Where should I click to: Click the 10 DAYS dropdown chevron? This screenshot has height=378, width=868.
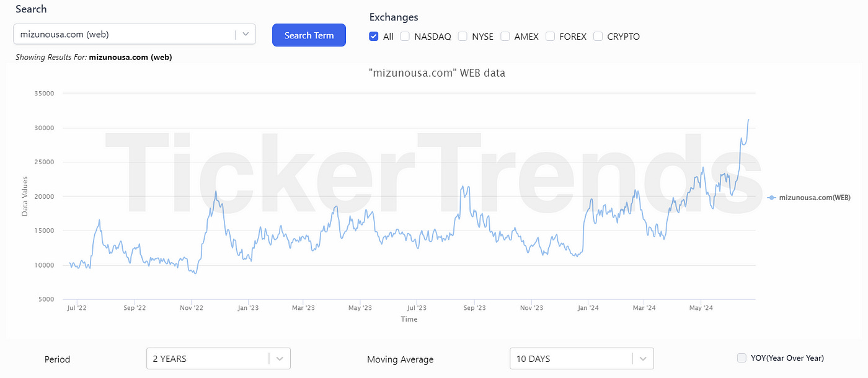point(643,358)
